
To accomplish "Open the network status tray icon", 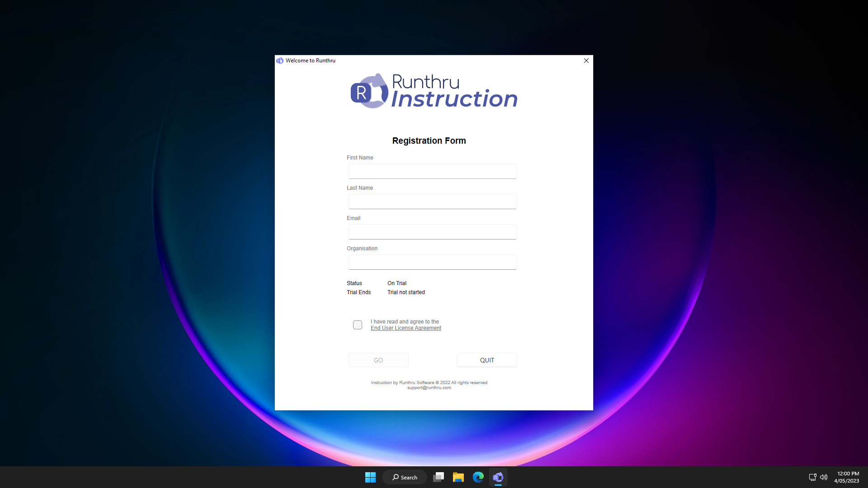I will (x=812, y=477).
